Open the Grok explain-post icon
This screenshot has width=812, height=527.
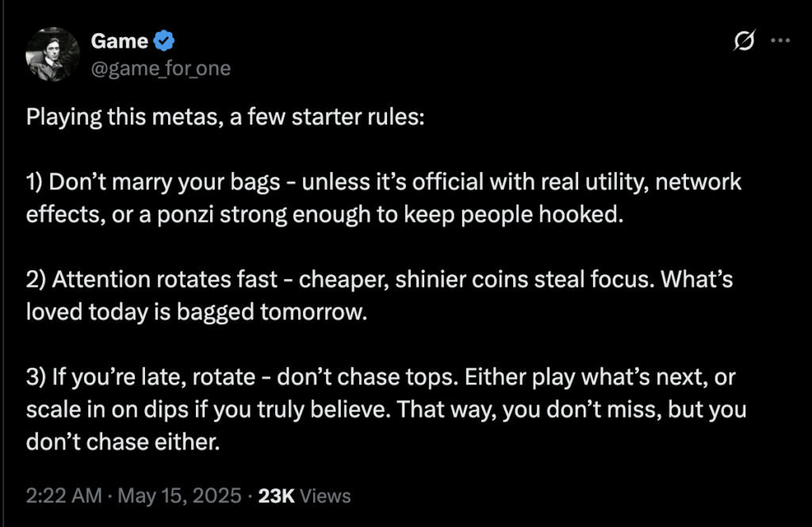pyautogui.click(x=744, y=40)
